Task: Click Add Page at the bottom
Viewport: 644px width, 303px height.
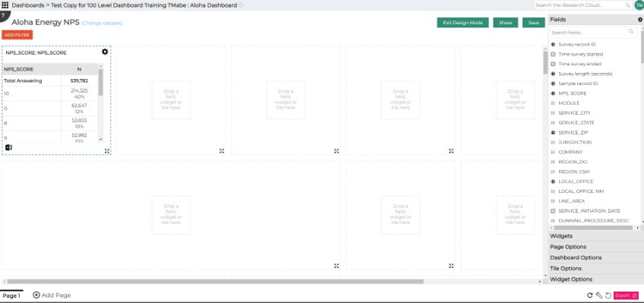Action: coord(52,295)
